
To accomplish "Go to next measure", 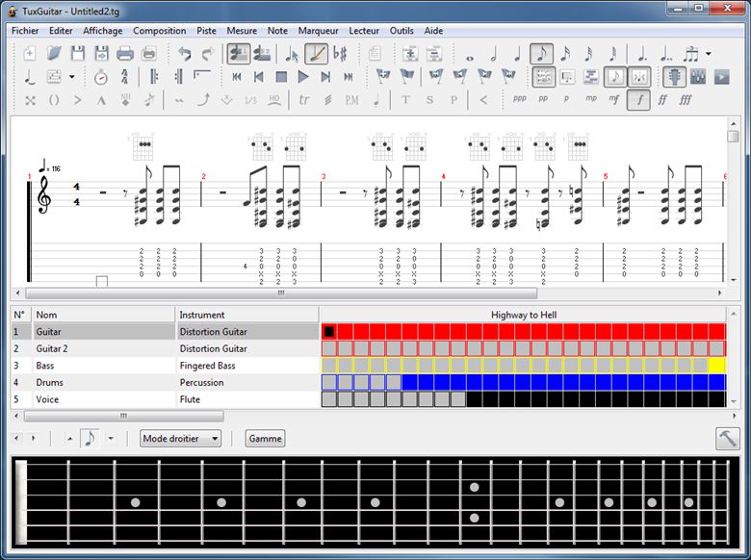I will coord(325,77).
